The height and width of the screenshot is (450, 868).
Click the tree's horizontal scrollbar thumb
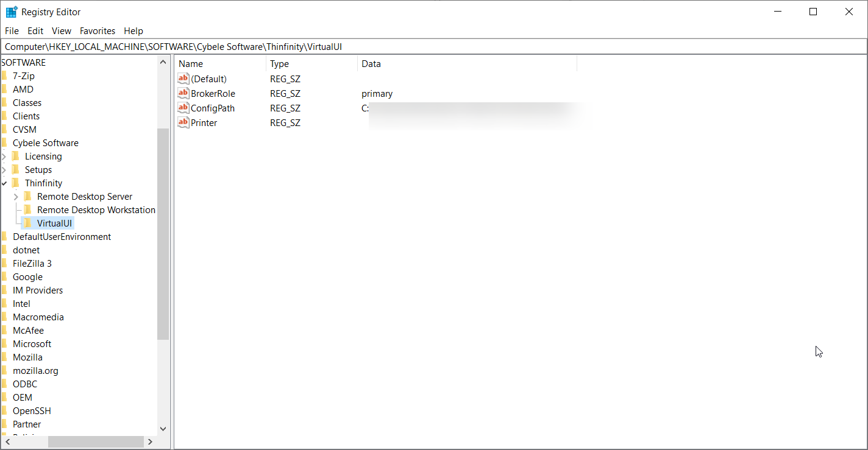(x=96, y=441)
